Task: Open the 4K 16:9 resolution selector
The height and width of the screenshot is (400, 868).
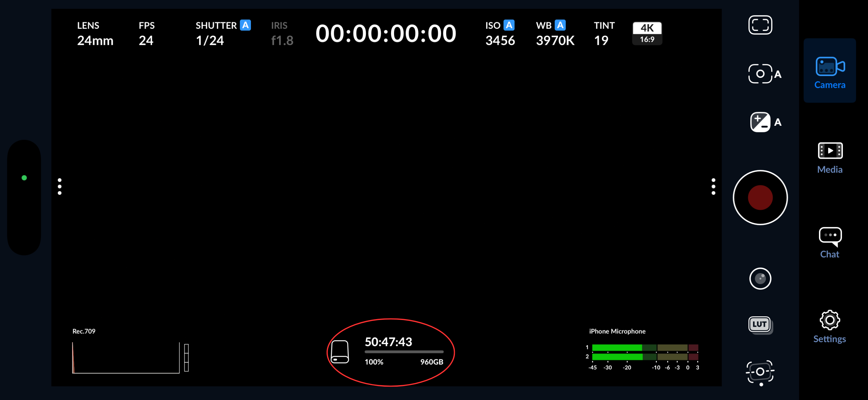Action: pos(647,33)
